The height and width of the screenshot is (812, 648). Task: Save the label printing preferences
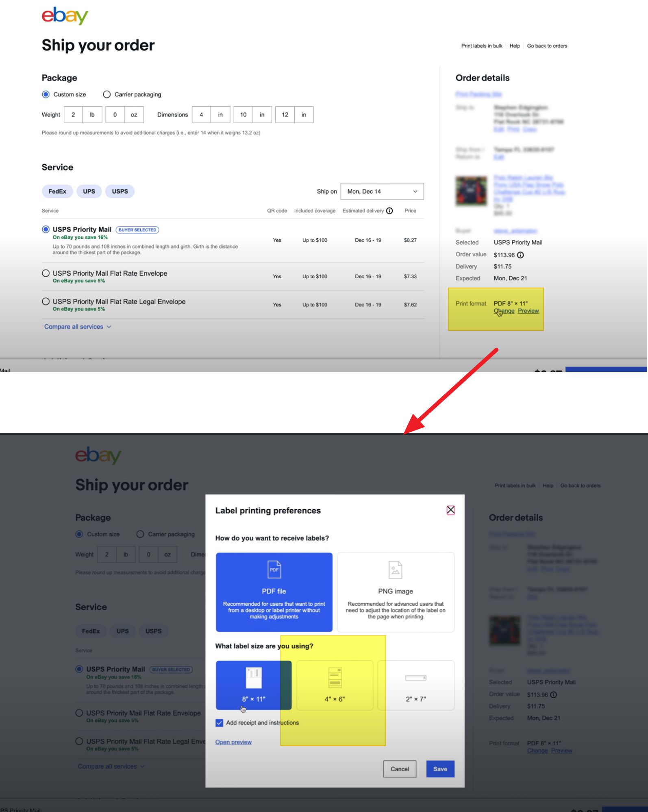click(x=440, y=769)
